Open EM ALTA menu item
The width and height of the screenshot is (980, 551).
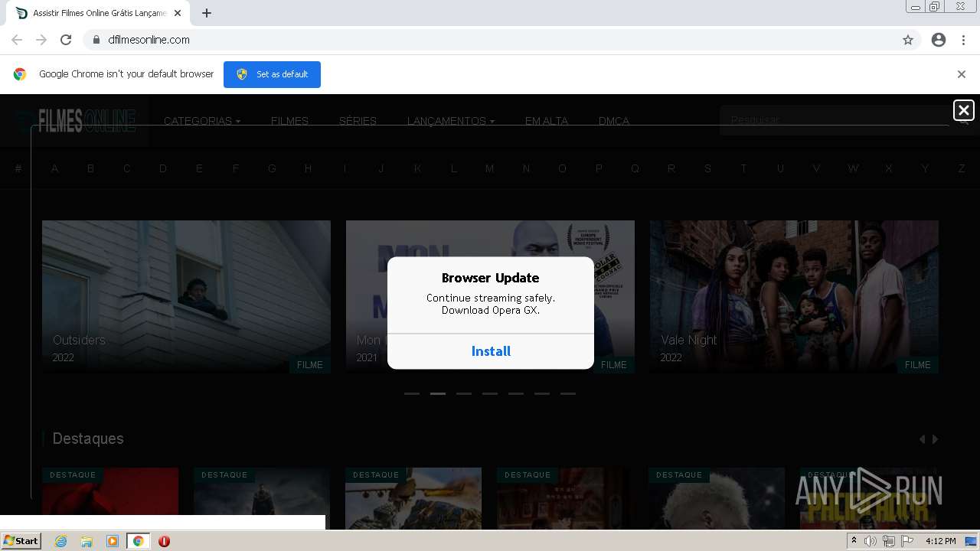(547, 121)
